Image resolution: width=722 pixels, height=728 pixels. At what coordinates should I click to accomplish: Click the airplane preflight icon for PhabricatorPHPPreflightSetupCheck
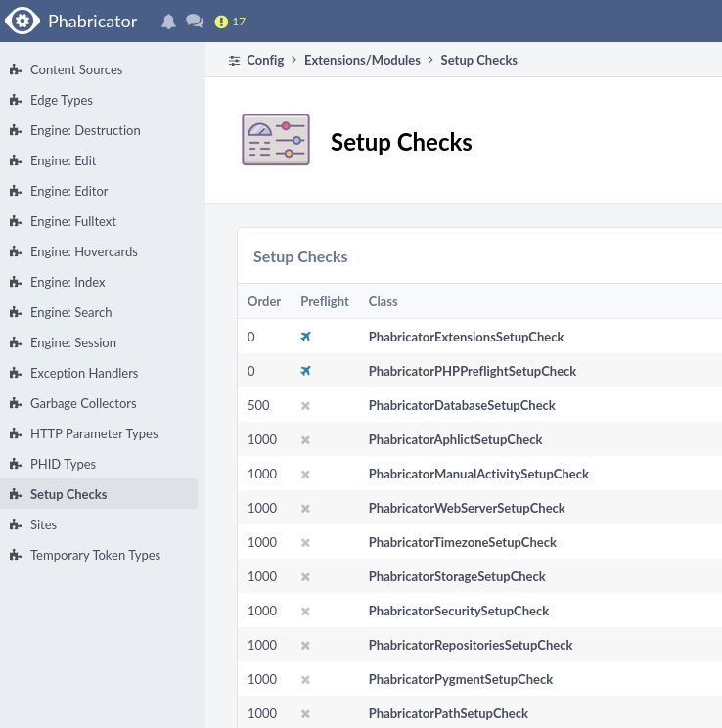(x=305, y=371)
